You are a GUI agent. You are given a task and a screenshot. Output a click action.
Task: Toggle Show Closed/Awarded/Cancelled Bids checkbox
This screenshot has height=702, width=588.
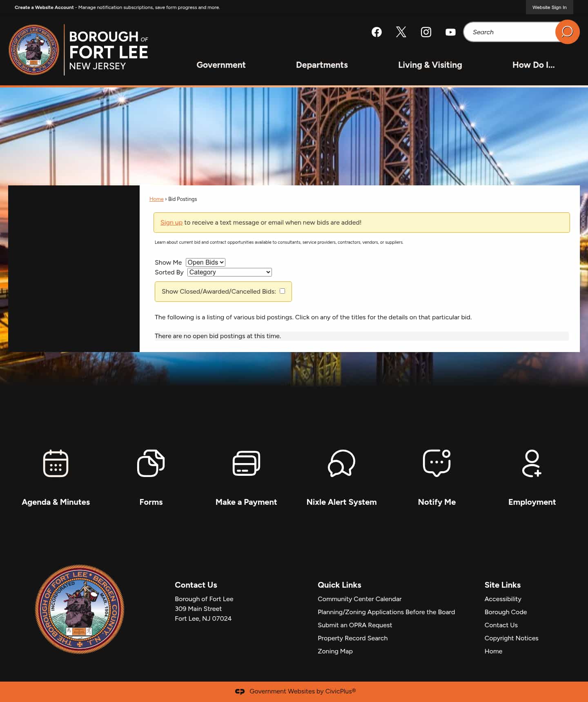[x=282, y=291]
